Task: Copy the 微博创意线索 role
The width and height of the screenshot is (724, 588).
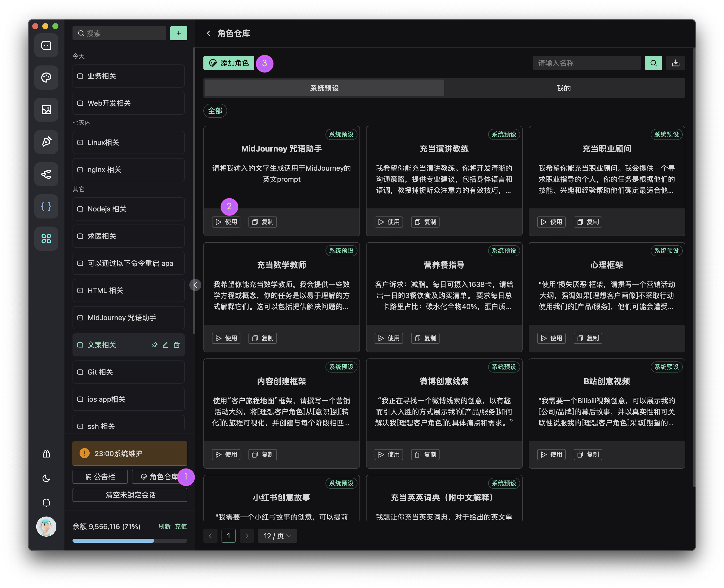Action: [x=425, y=455]
